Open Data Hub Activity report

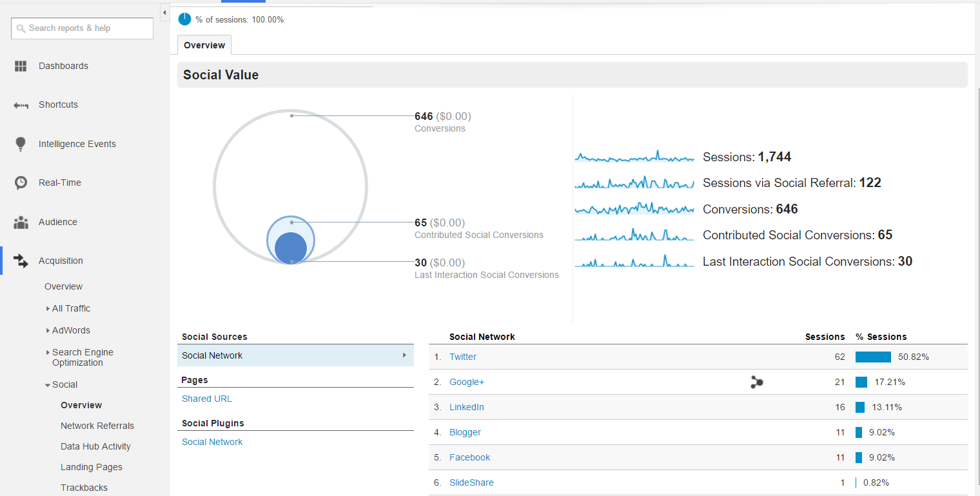click(x=95, y=446)
